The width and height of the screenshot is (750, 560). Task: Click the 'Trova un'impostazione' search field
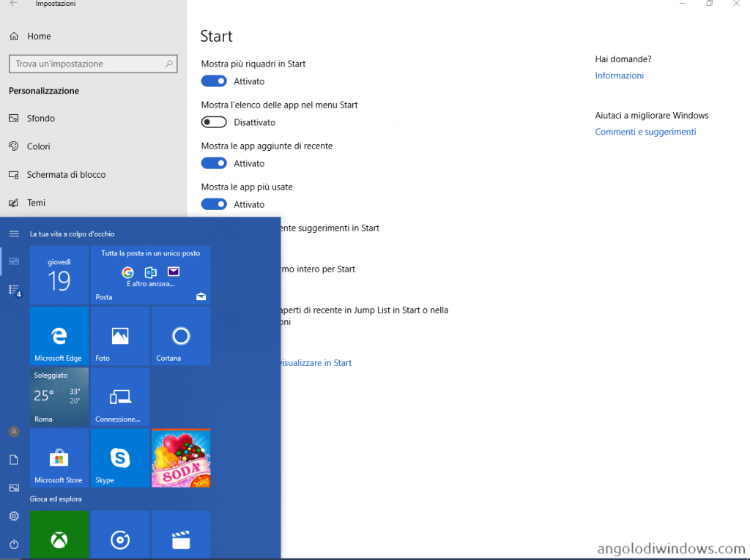pos(88,64)
